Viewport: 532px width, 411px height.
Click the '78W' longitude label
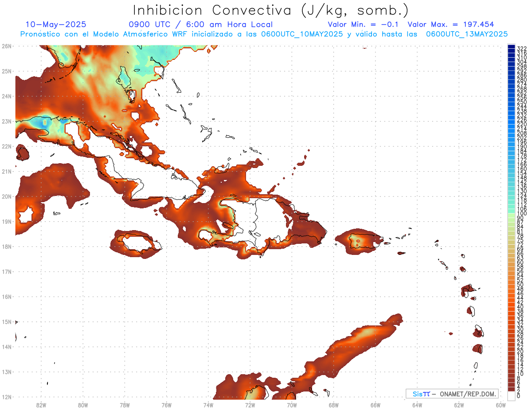(125, 405)
